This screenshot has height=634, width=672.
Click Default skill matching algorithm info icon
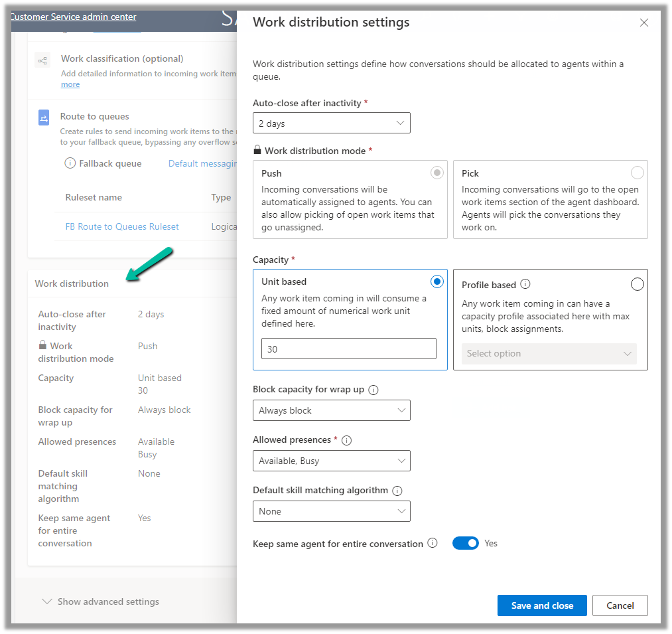(397, 491)
